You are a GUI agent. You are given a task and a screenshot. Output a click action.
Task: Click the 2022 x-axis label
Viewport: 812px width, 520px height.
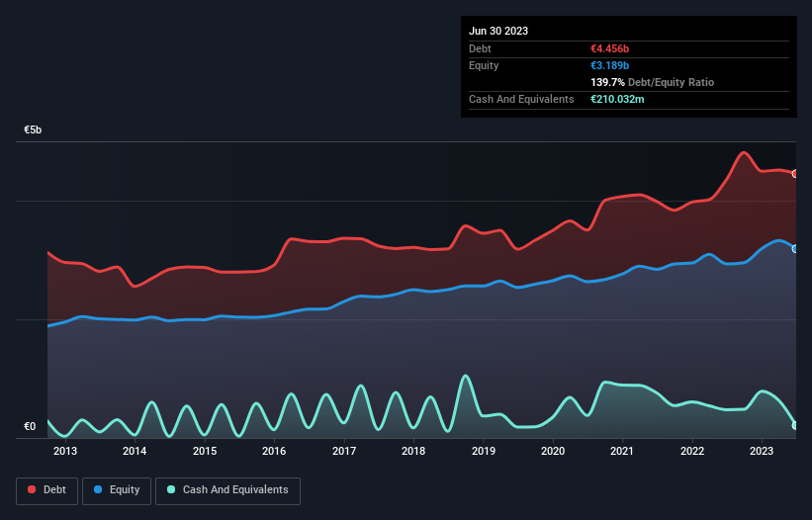(692, 451)
